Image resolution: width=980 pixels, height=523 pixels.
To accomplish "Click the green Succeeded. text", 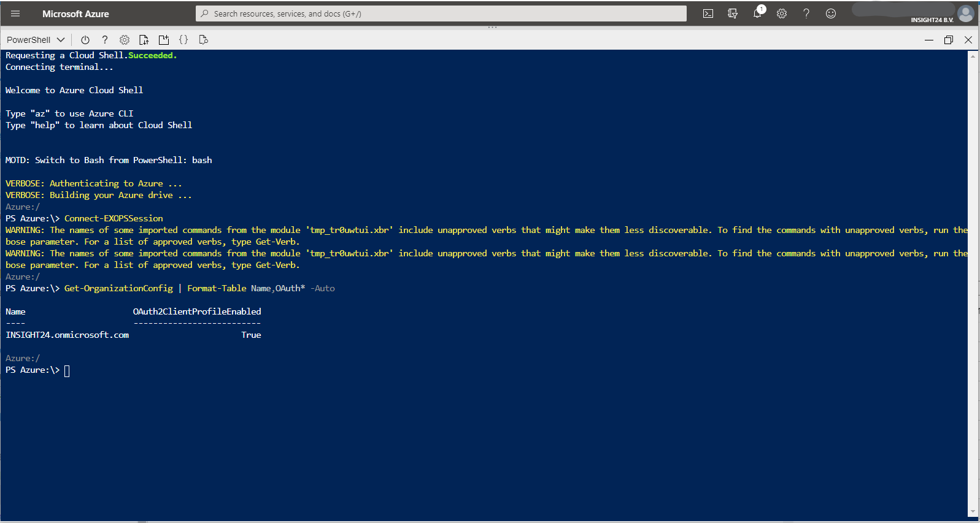I will (x=152, y=55).
